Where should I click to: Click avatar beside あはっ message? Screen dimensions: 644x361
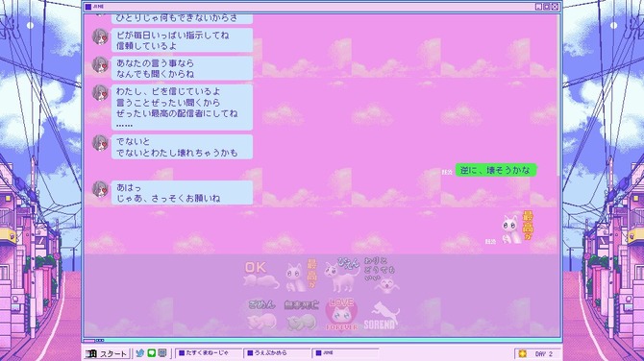pos(100,189)
